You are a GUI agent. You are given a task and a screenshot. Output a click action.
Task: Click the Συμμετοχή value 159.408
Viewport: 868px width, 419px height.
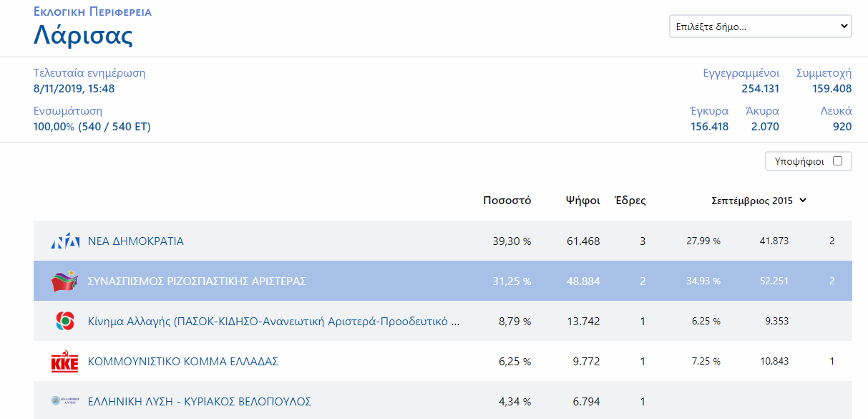(x=832, y=89)
